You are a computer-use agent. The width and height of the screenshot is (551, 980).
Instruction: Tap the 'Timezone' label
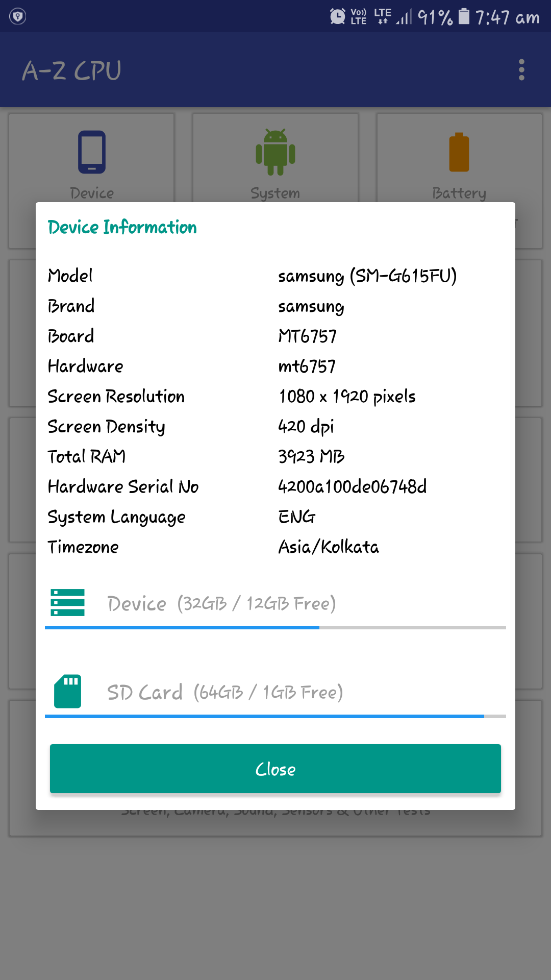click(x=83, y=547)
